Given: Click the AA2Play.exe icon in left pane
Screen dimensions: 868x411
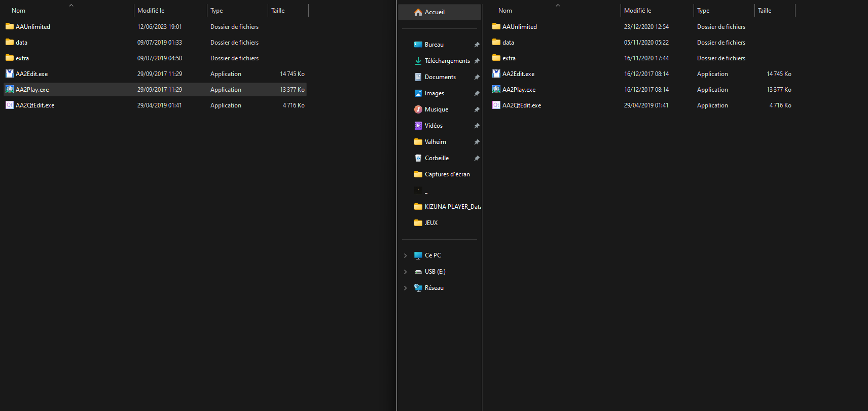Looking at the screenshot, I should pyautogui.click(x=10, y=90).
